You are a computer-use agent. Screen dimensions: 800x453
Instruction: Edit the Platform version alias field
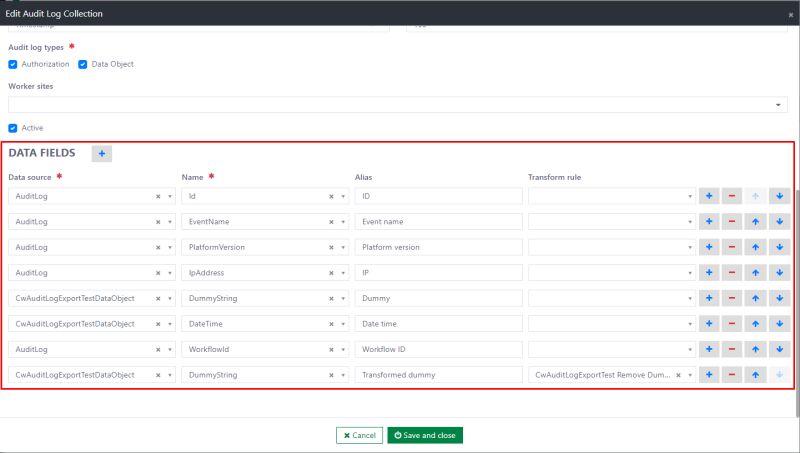[438, 247]
